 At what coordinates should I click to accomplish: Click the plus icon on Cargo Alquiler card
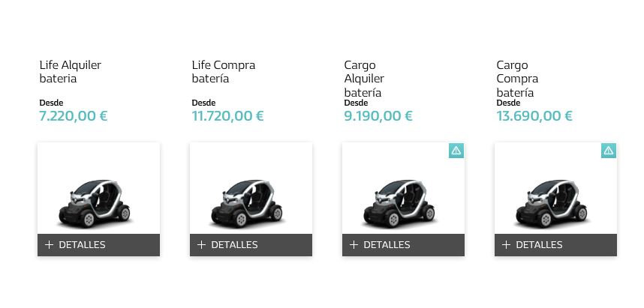click(x=354, y=245)
